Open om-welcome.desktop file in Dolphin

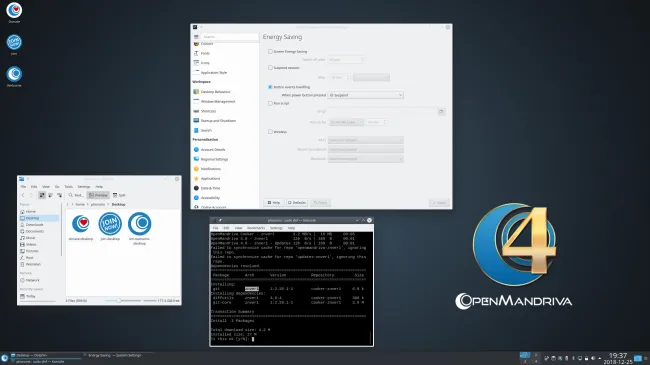coord(139,229)
